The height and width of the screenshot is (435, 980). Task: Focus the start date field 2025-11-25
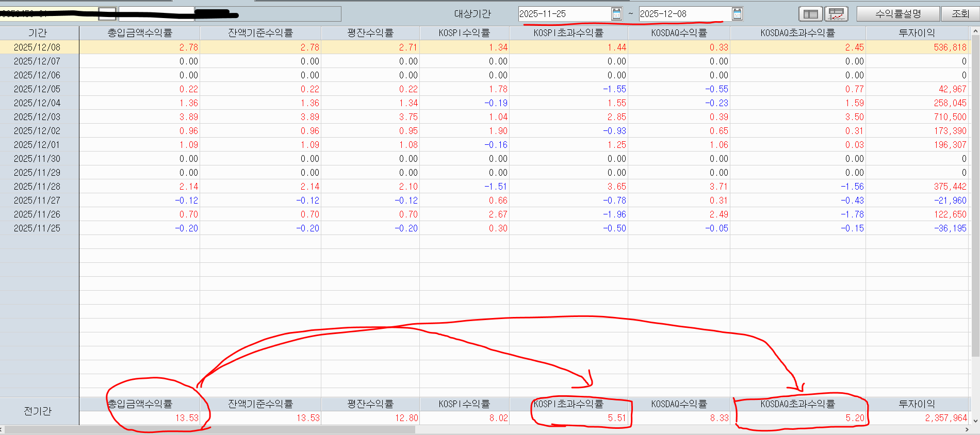click(x=563, y=14)
